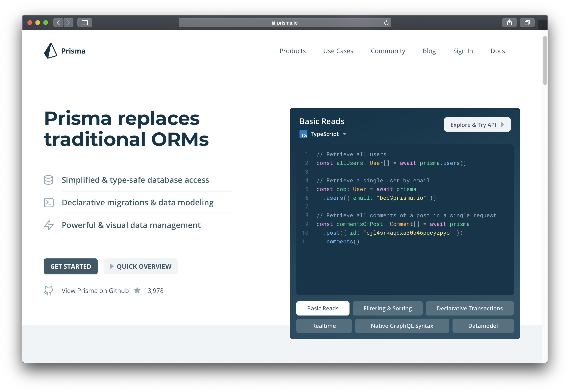Open the Safari share icon
The image size is (570, 392).
point(509,23)
